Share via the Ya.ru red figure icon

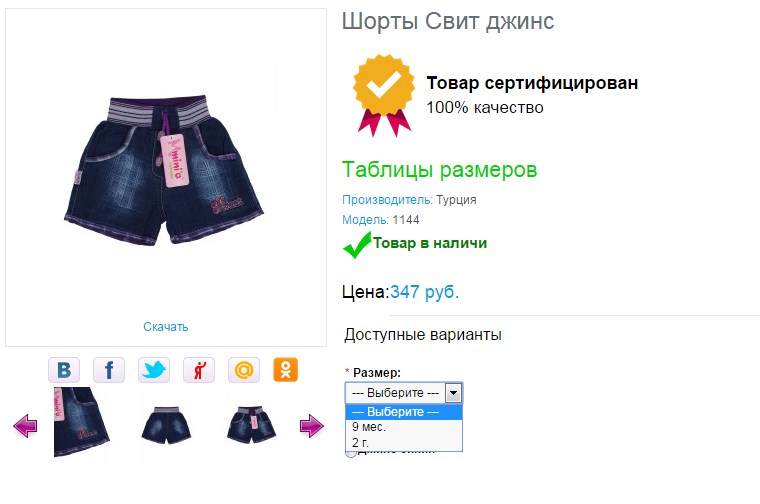(x=199, y=370)
